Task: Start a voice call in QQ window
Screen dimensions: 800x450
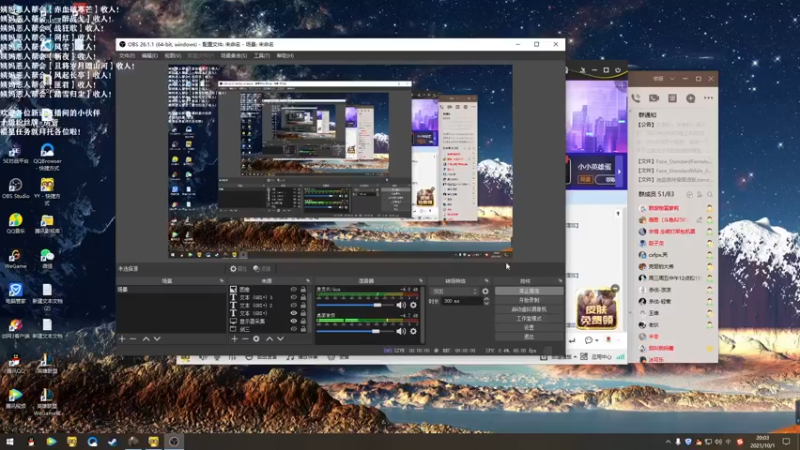Action: [636, 98]
